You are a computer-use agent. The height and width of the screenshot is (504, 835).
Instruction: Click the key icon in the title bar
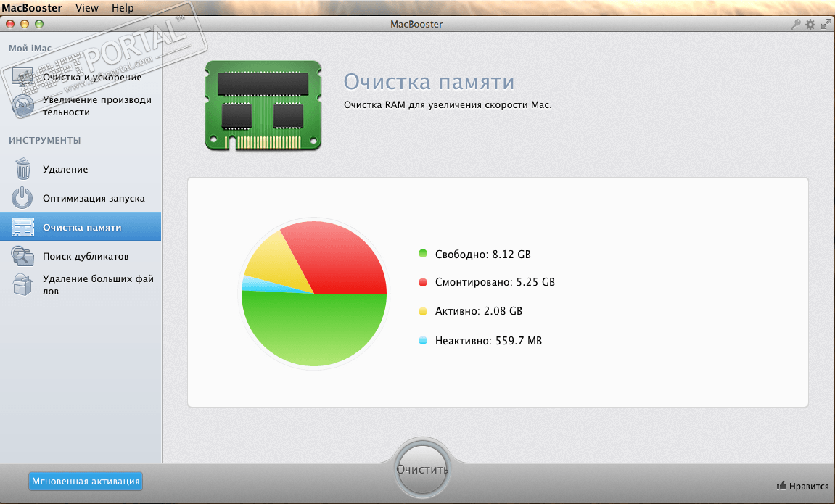click(x=796, y=24)
